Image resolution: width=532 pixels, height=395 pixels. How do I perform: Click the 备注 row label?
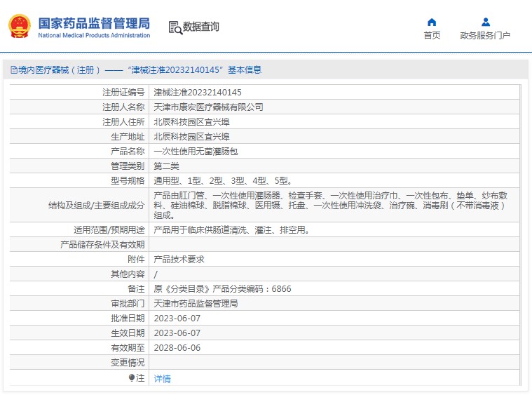(x=136, y=288)
